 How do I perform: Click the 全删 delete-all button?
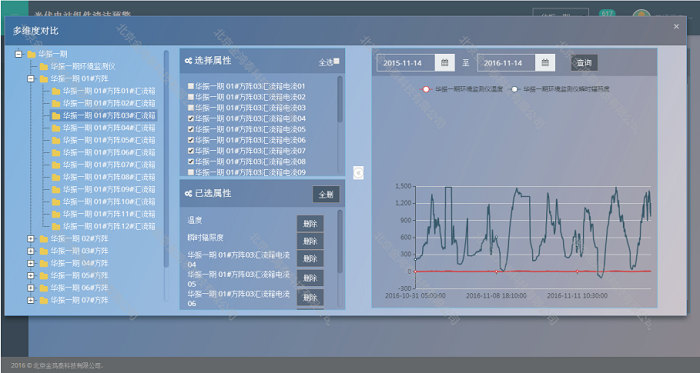pos(326,194)
